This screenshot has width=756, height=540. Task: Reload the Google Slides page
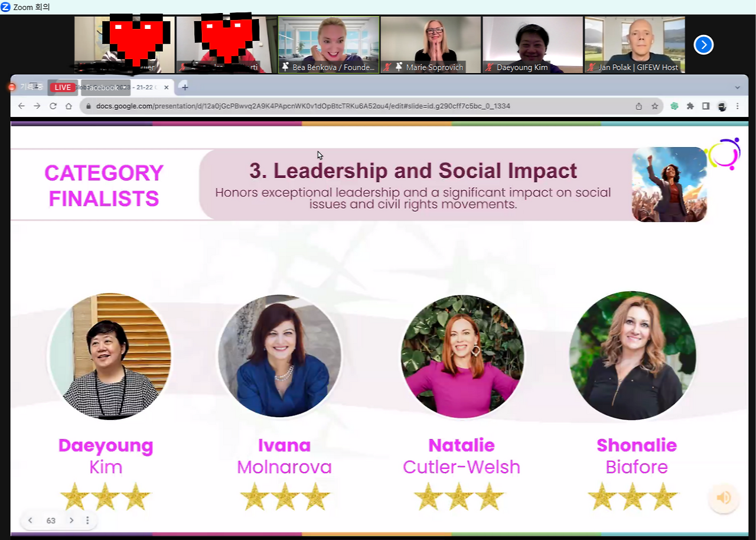53,106
